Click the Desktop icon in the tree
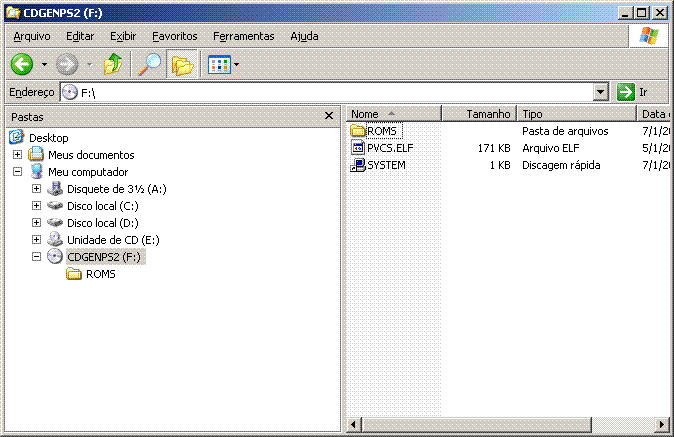 click(x=16, y=137)
